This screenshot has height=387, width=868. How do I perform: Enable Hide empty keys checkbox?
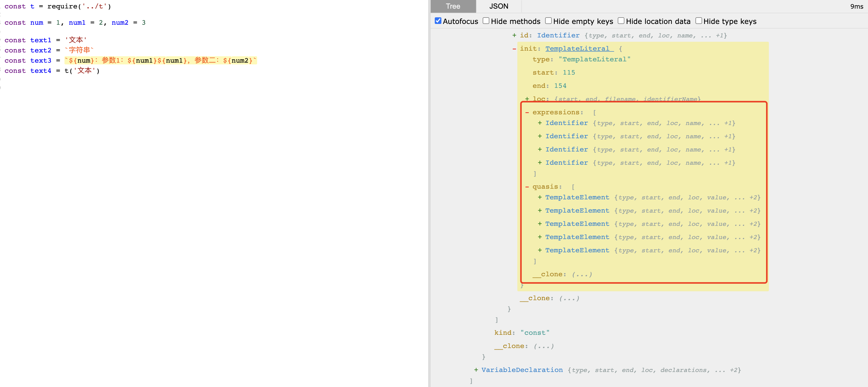[548, 21]
